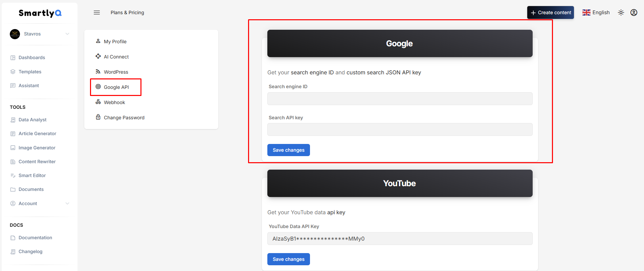Open the Assistant
644x271 pixels.
coord(29,86)
